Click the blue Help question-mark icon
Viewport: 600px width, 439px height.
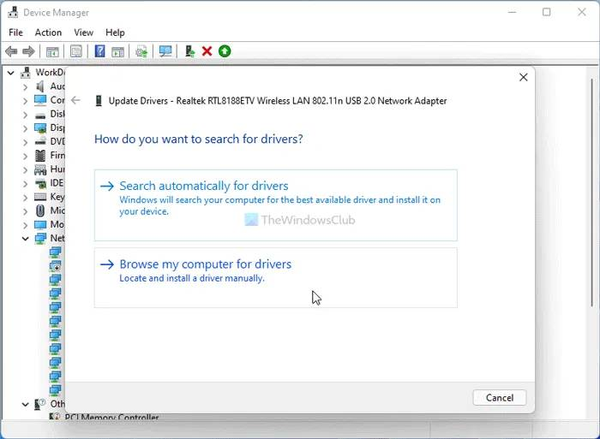[x=100, y=51]
